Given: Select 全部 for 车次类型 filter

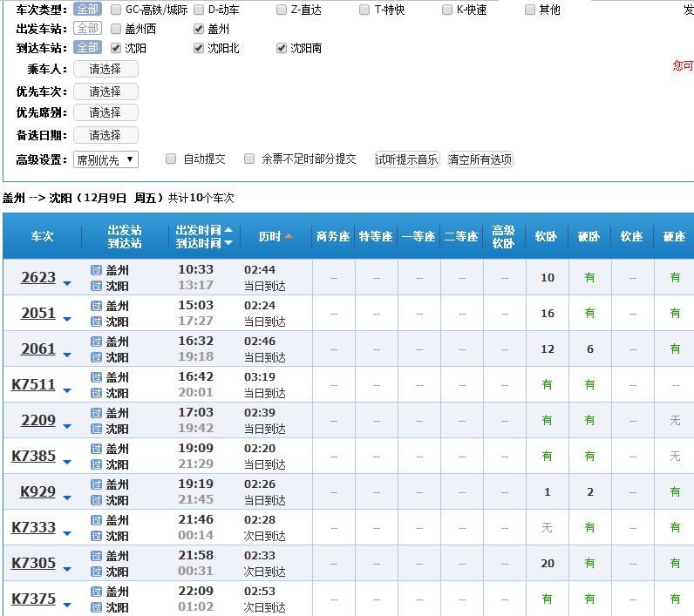Looking at the screenshot, I should click(88, 9).
